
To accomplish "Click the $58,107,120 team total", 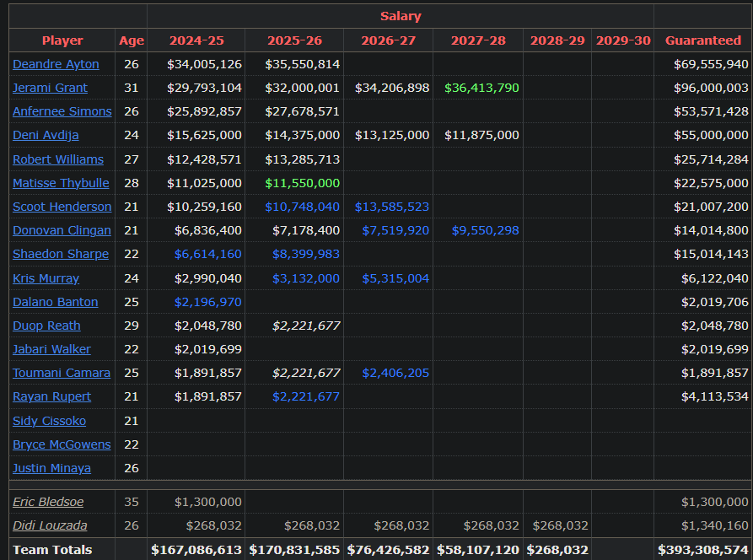I will (478, 549).
